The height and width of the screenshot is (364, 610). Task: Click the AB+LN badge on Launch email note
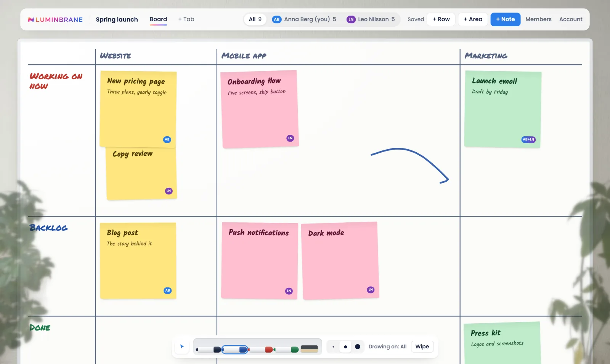pos(528,139)
